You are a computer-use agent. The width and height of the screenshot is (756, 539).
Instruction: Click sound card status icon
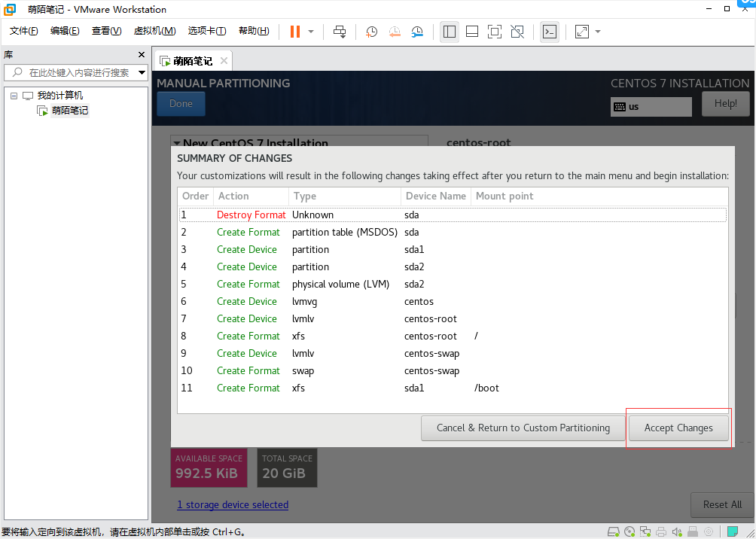(x=677, y=531)
